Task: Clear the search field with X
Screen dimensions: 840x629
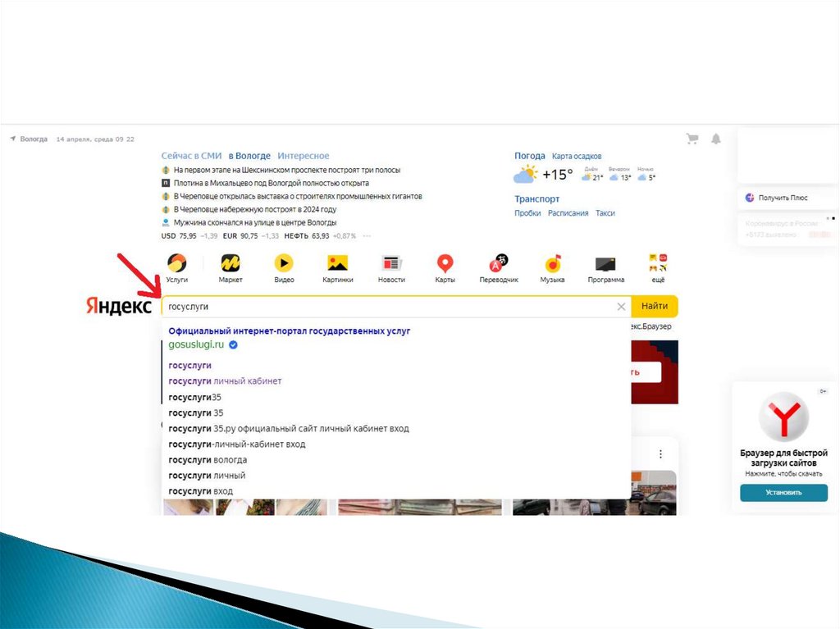Action: (622, 307)
